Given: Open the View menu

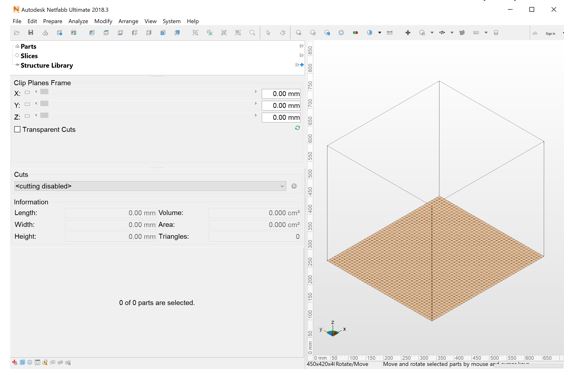Looking at the screenshot, I should tap(150, 21).
